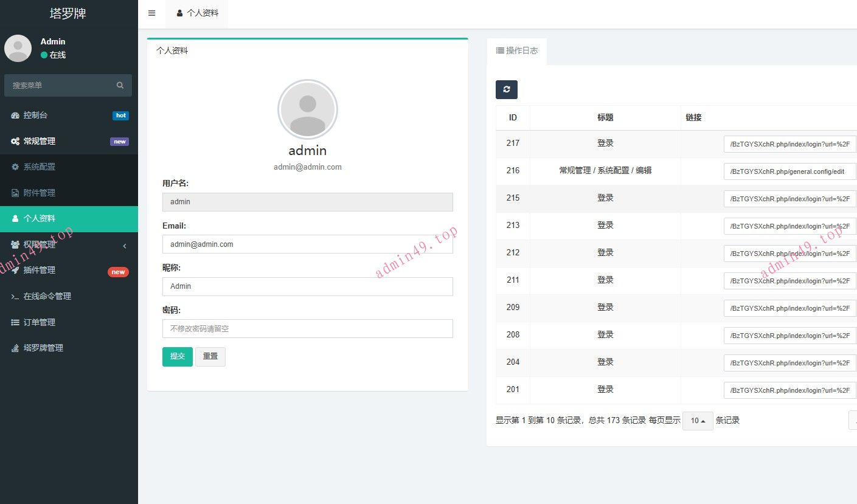Open the page size dropdown showing 10
857x504 pixels.
tap(698, 421)
